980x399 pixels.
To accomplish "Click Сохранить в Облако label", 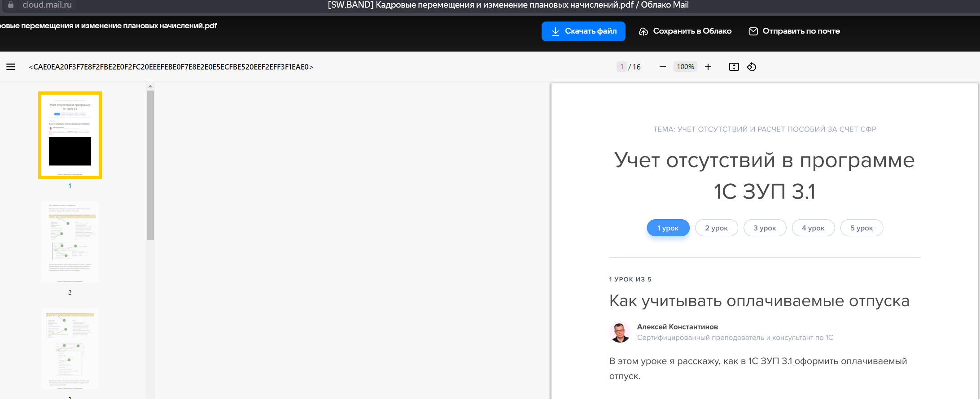I will click(x=692, y=31).
